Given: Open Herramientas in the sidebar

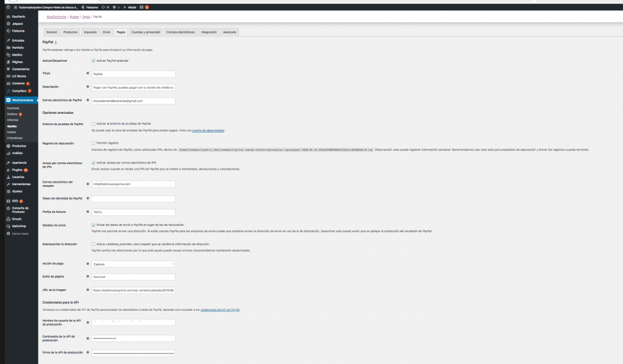Looking at the screenshot, I should [21, 184].
